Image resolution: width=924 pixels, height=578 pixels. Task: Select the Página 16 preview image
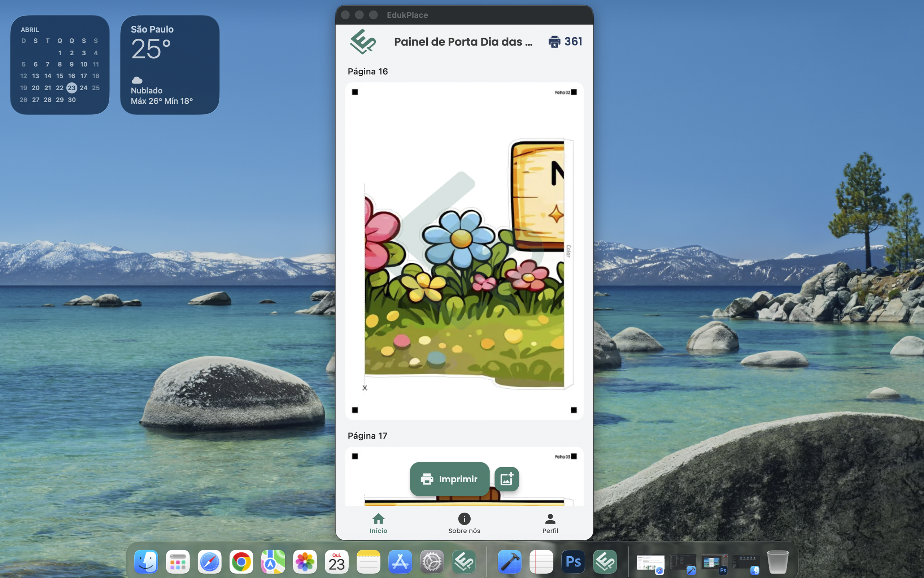tap(464, 251)
